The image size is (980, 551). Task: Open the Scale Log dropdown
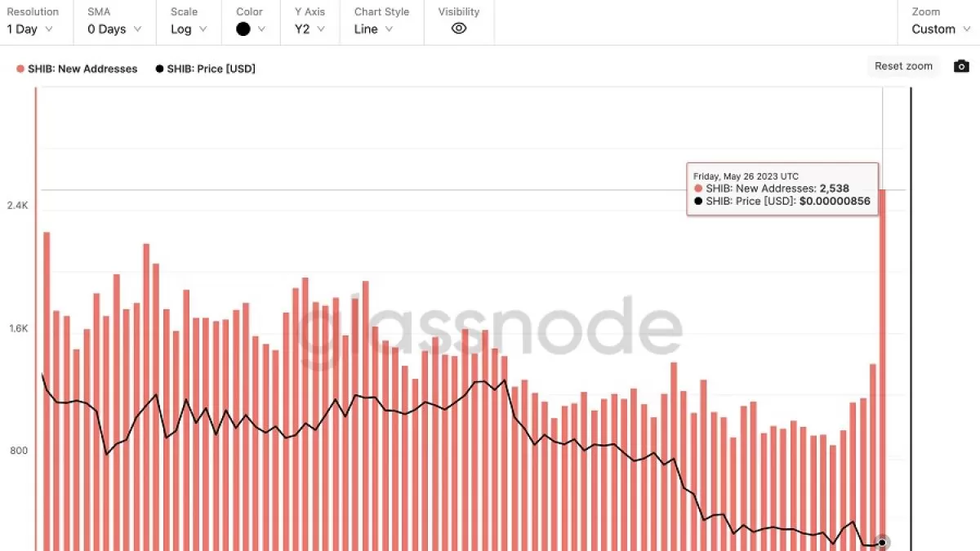coord(189,29)
